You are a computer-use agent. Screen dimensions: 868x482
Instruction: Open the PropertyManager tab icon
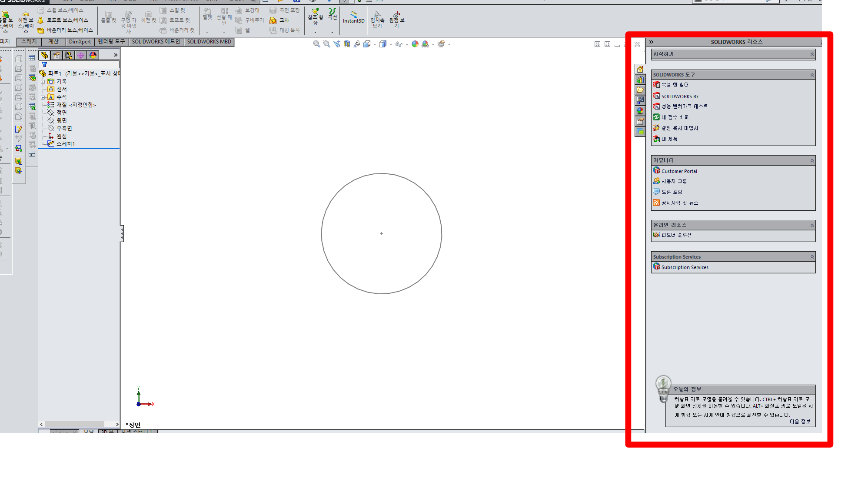[x=57, y=55]
